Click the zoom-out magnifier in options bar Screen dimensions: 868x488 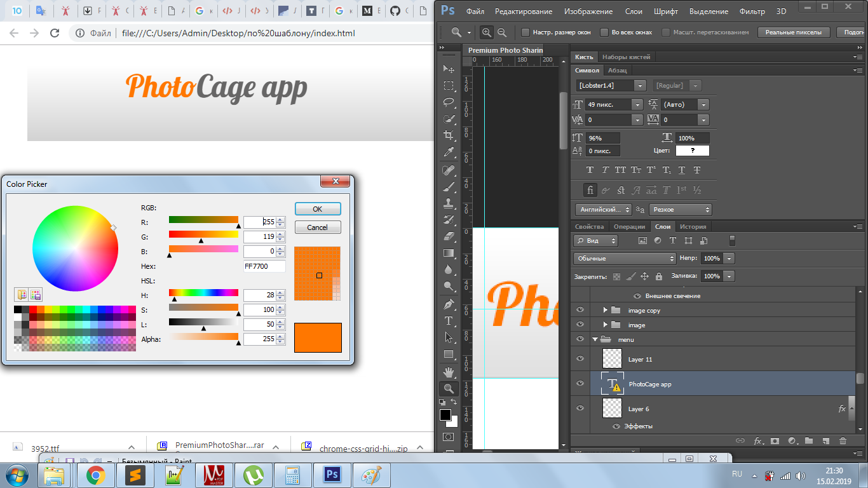coord(502,32)
